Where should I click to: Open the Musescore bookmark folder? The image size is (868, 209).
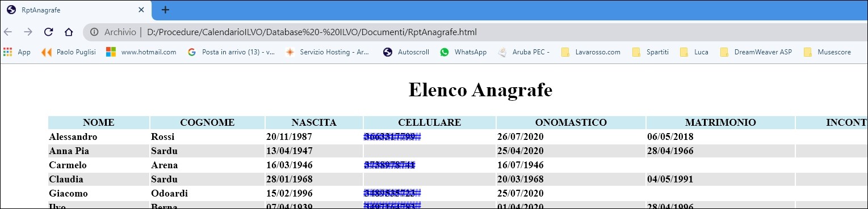coord(827,52)
